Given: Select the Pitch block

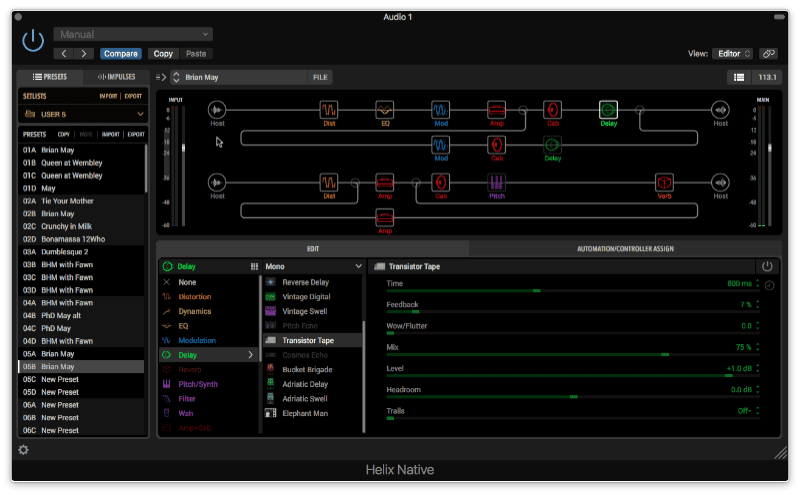Looking at the screenshot, I should tap(496, 182).
